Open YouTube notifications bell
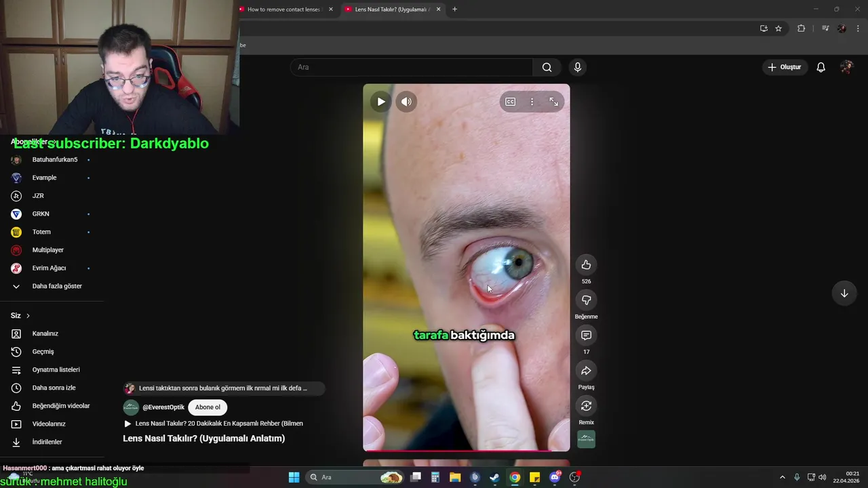The image size is (868, 488). pyautogui.click(x=821, y=67)
